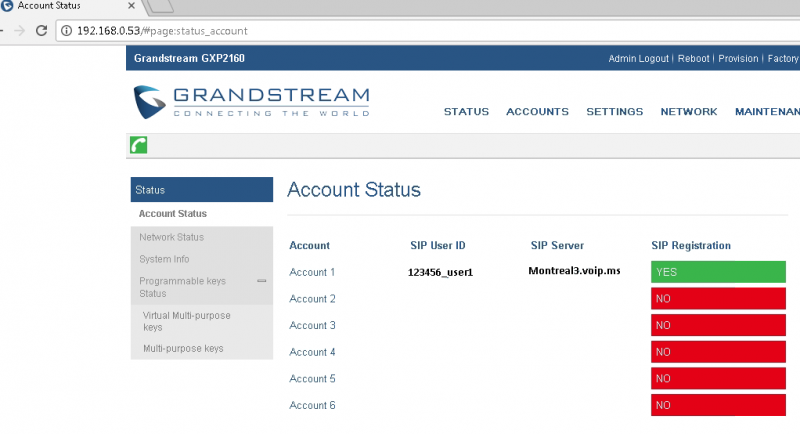Open Multi-purpose keys in sidebar

point(183,348)
